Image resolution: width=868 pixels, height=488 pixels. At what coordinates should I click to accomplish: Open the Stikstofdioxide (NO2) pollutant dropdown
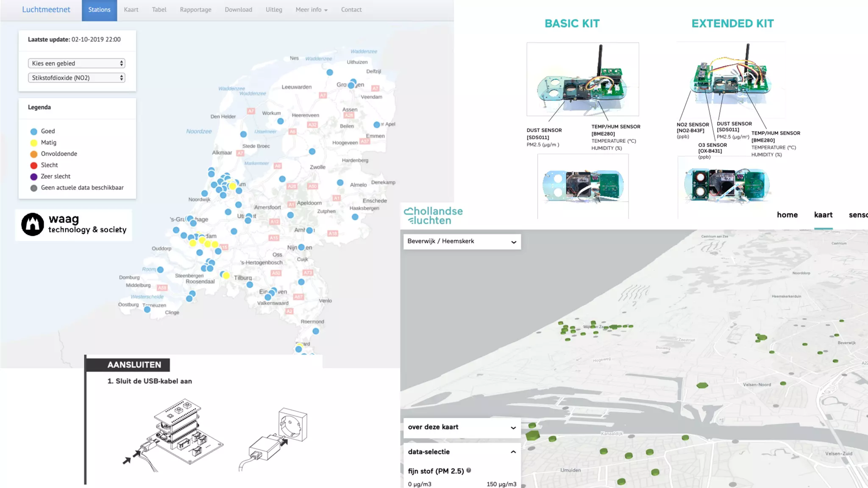76,78
